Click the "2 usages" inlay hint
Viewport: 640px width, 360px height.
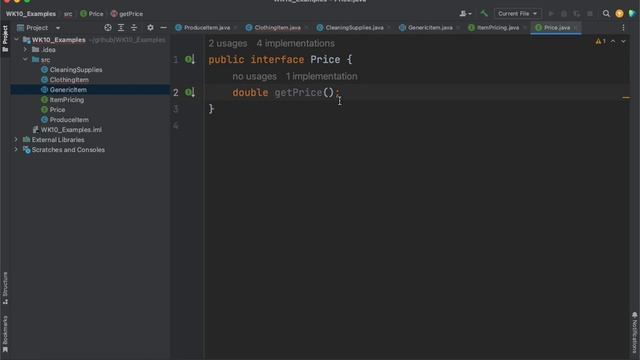click(228, 43)
